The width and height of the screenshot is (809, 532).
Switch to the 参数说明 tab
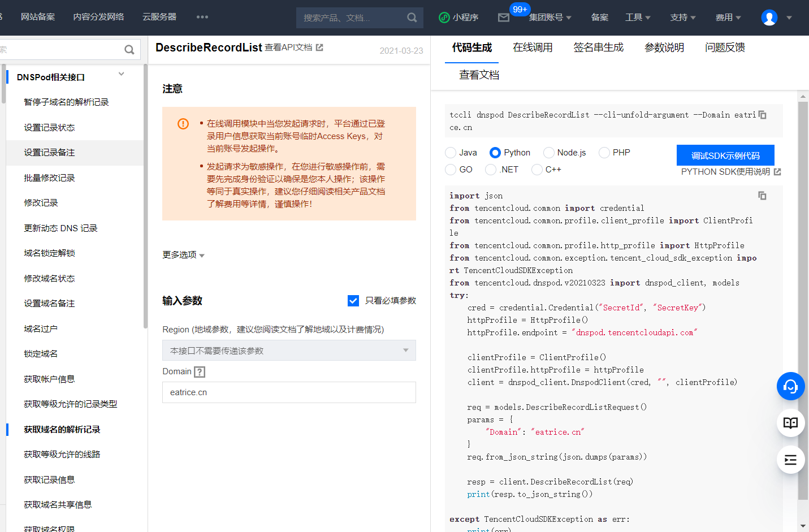click(664, 47)
